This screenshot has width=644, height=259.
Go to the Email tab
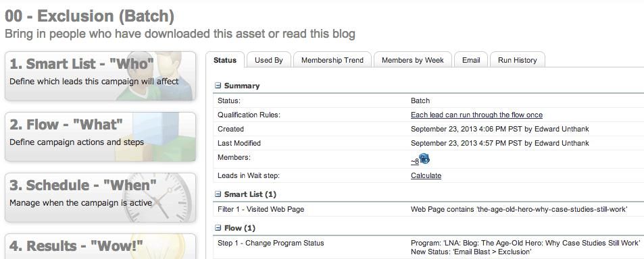click(x=471, y=60)
